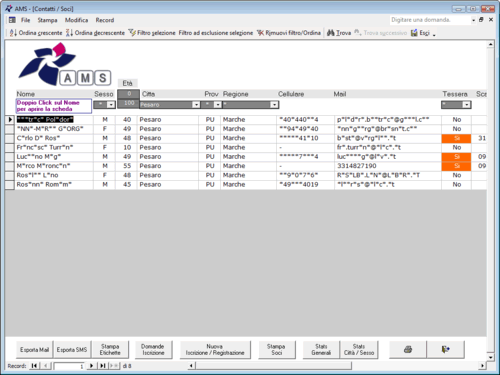Click Stats Generali button

[x=321, y=349]
